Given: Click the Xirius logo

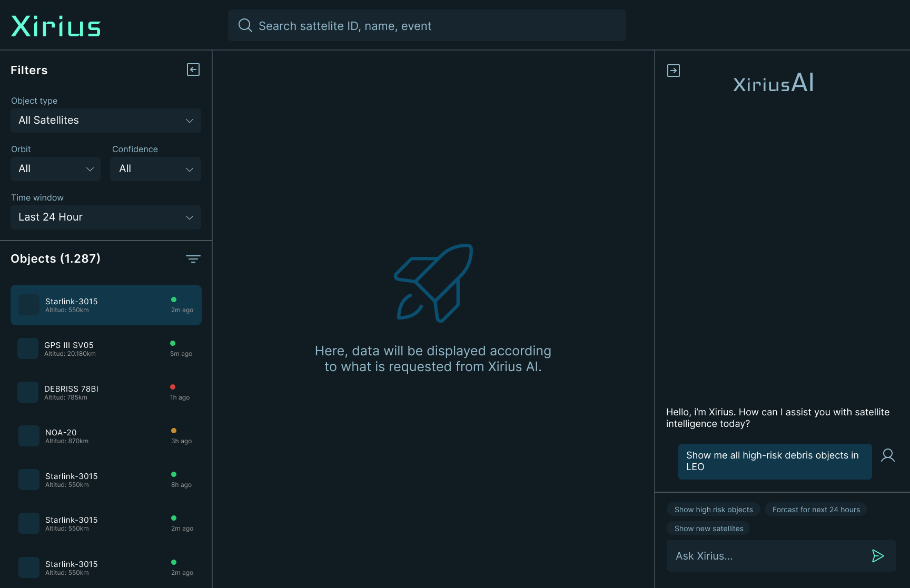Looking at the screenshot, I should coord(56,26).
